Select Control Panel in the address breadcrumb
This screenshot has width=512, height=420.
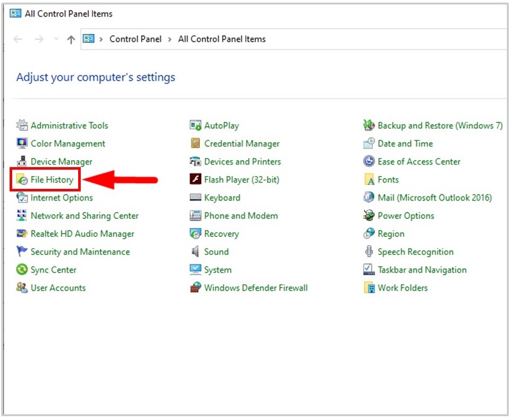click(x=135, y=39)
